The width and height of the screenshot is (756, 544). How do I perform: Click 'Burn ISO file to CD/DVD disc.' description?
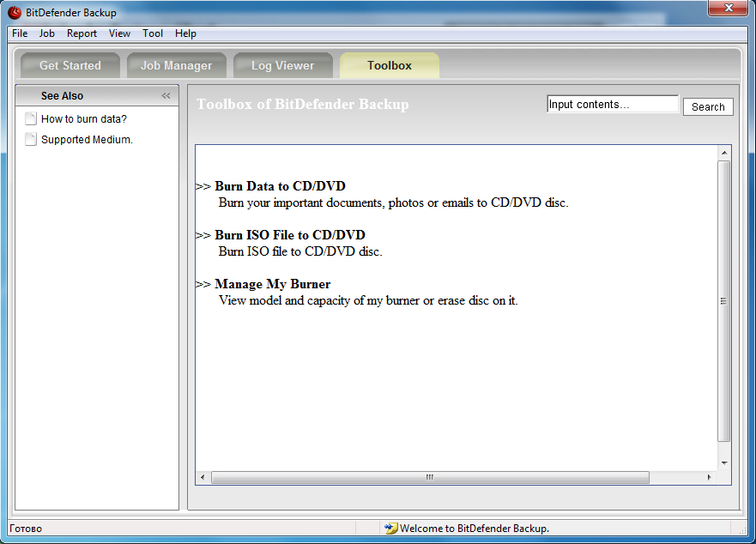point(299,251)
